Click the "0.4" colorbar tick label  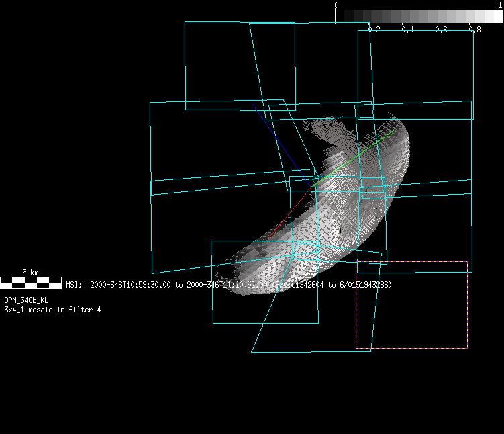407,30
